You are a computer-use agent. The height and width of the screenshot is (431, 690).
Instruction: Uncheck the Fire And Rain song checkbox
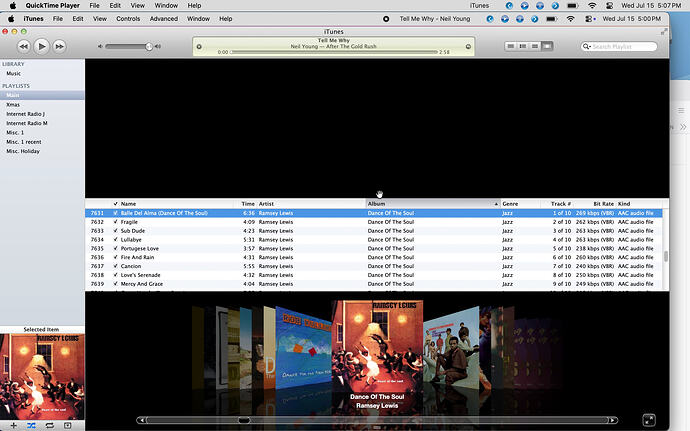[x=115, y=257]
